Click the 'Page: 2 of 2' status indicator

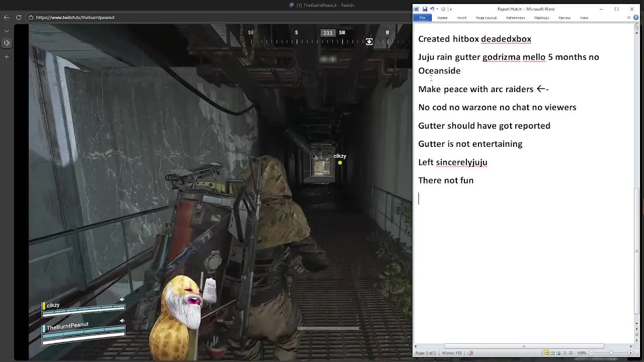(x=426, y=353)
